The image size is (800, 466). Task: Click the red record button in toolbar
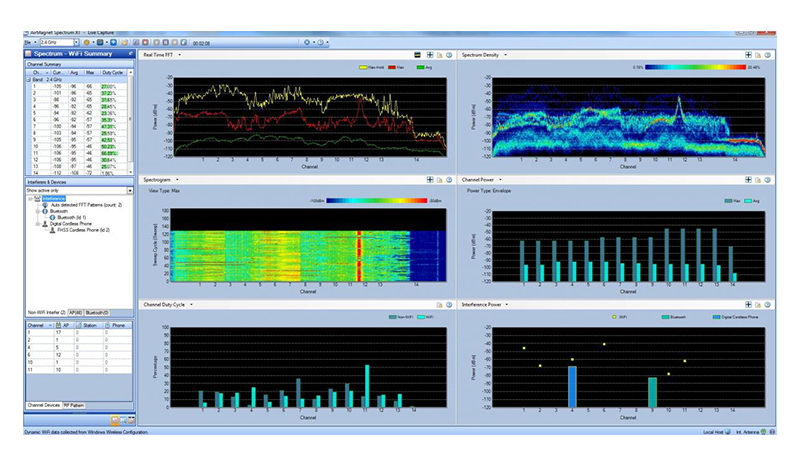point(144,42)
